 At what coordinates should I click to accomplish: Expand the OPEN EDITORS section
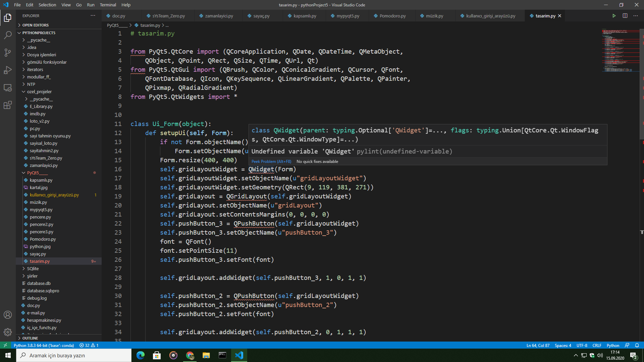tap(59, 25)
